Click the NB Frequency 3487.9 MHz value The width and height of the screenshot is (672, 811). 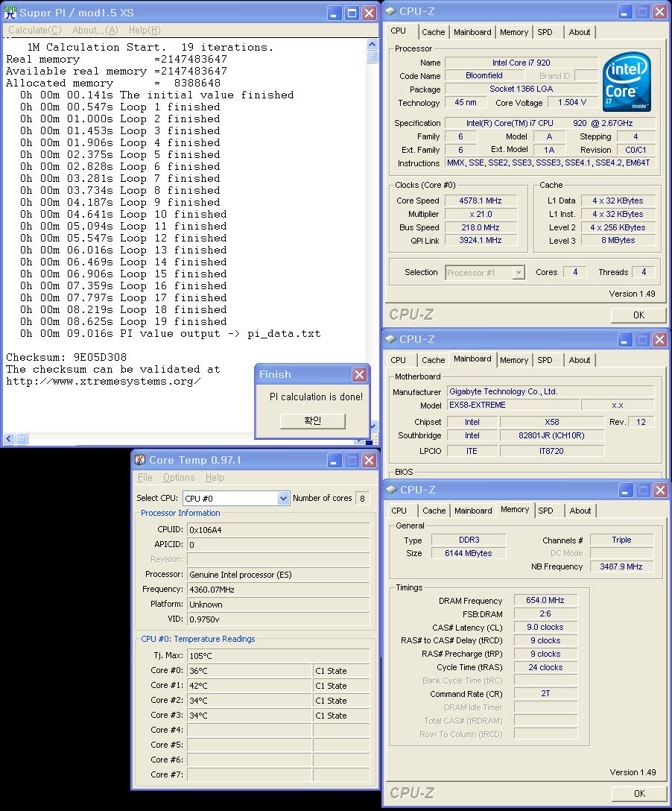(x=621, y=567)
